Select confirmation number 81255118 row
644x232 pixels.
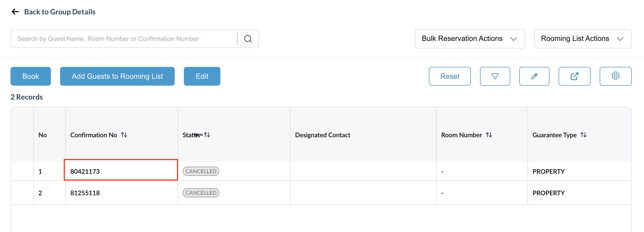(x=321, y=193)
